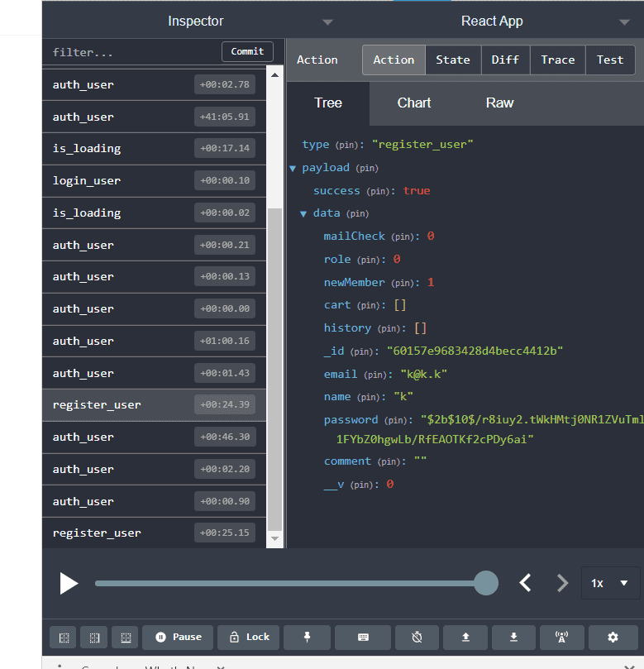Open the 1x playback speed dropdown
The width and height of the screenshot is (644, 669).
point(610,583)
